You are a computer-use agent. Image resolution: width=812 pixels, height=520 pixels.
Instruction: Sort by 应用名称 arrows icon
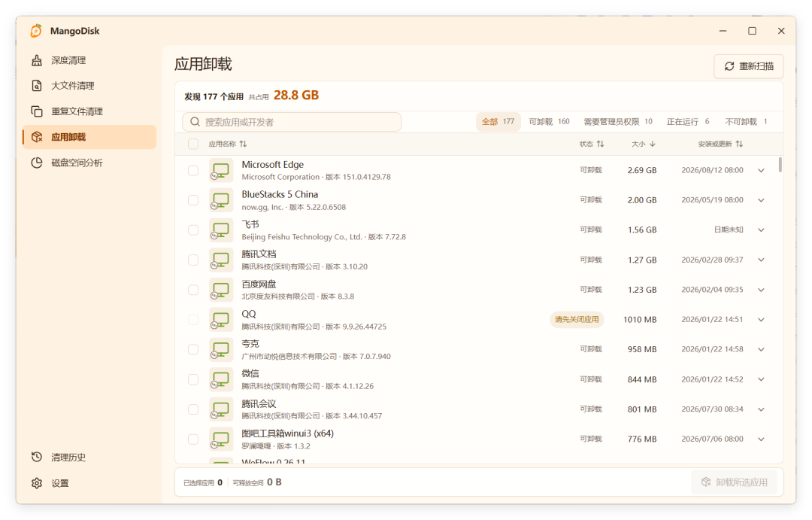[244, 144]
